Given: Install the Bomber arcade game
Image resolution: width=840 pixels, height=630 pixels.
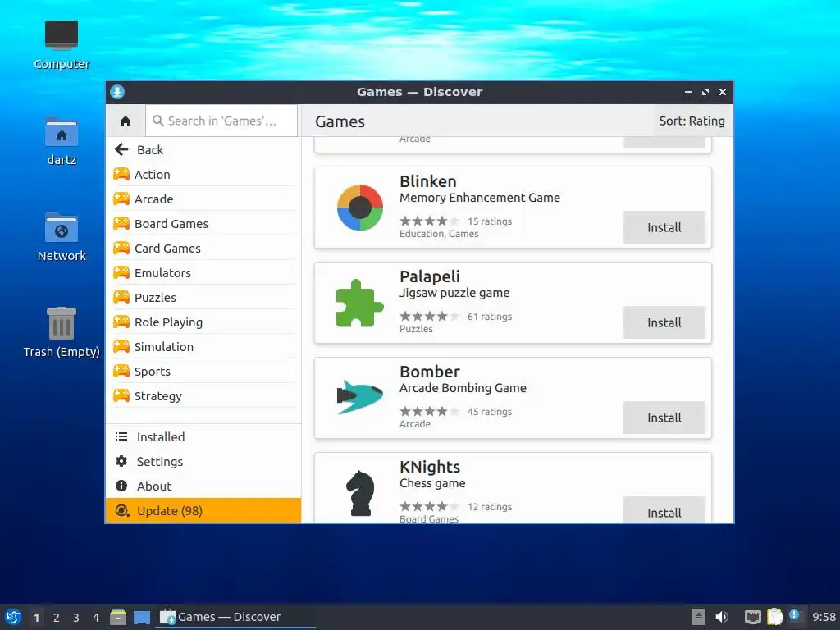Looking at the screenshot, I should (x=664, y=418).
